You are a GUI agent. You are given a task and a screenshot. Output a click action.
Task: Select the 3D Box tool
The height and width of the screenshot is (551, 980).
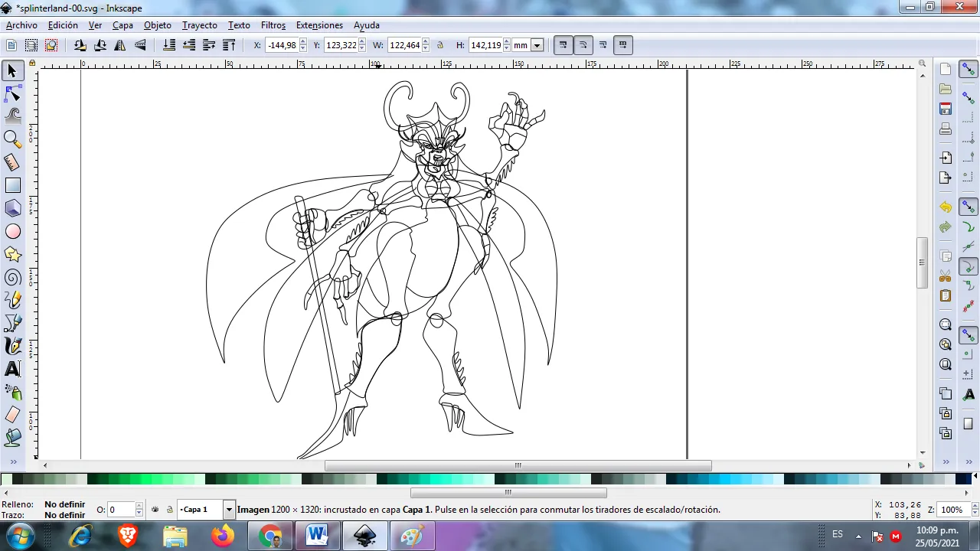tap(12, 208)
